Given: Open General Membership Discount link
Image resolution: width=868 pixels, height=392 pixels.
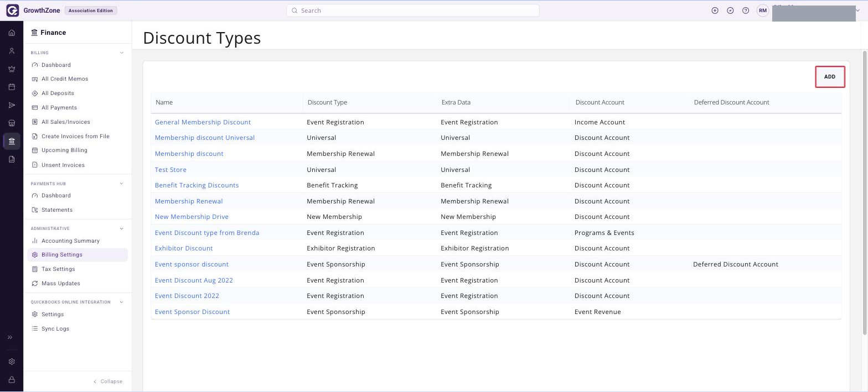Looking at the screenshot, I should (203, 122).
